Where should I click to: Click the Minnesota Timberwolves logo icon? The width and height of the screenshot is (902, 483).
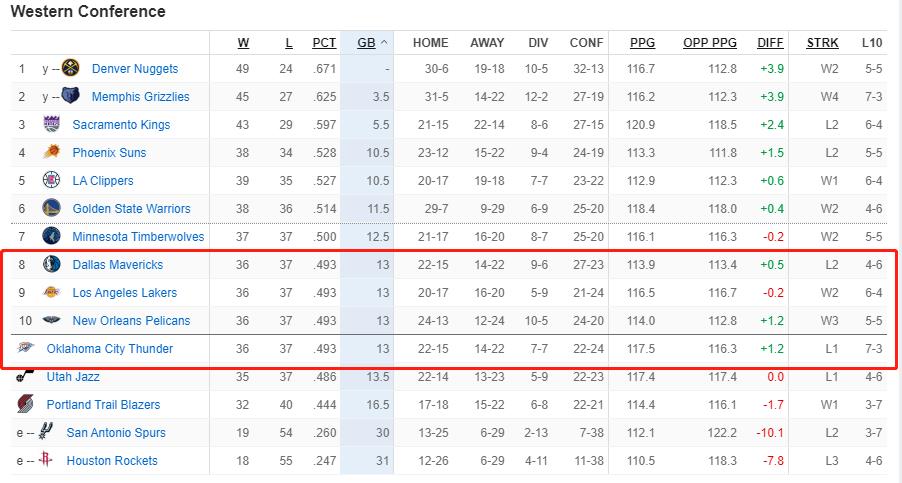pyautogui.click(x=52, y=236)
